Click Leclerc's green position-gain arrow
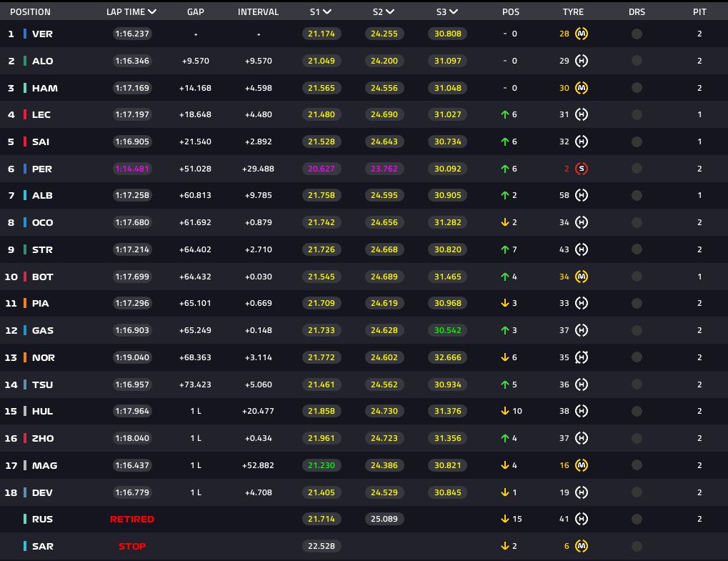Image resolution: width=728 pixels, height=561 pixels. (x=504, y=114)
